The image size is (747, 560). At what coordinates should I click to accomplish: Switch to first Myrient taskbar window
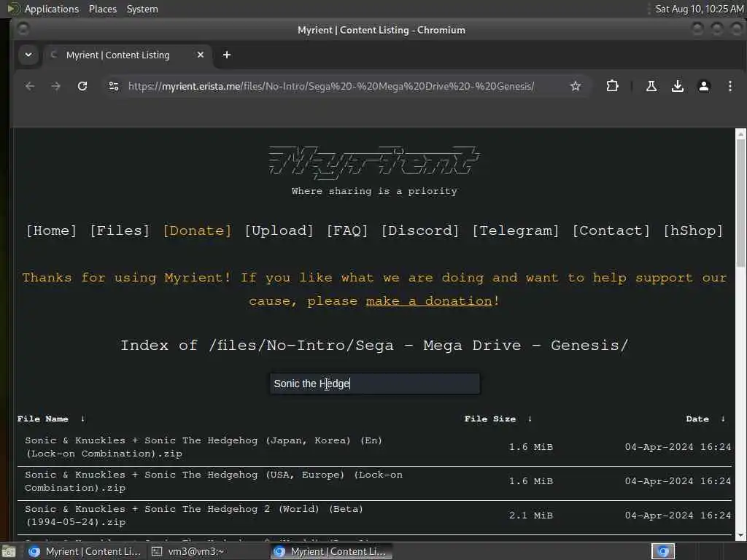coord(85,551)
